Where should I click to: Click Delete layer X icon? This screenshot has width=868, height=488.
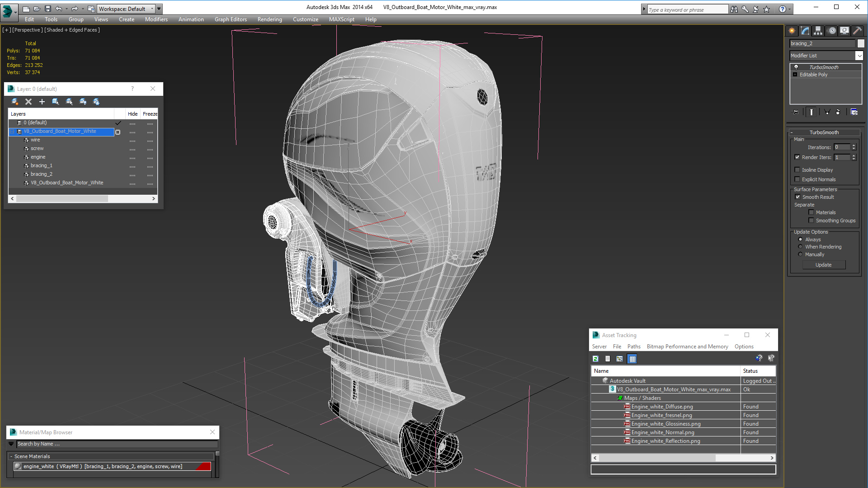point(28,102)
